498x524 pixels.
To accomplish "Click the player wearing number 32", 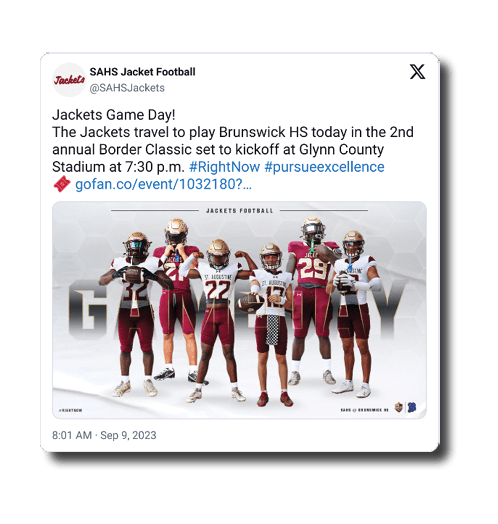I will tap(135, 314).
